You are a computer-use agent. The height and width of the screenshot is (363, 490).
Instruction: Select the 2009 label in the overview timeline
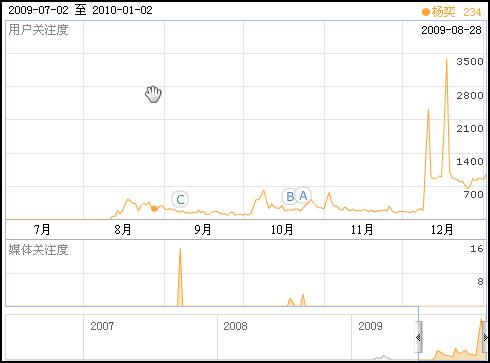[370, 326]
